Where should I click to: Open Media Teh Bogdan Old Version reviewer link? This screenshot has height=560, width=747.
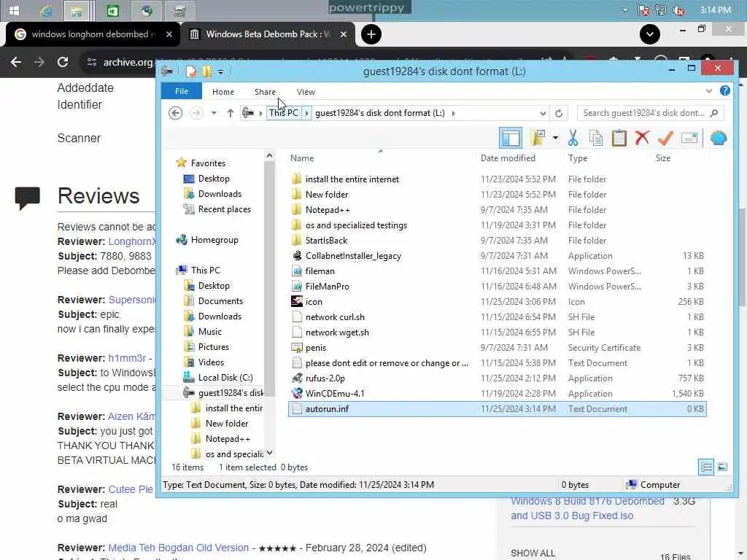[178, 548]
